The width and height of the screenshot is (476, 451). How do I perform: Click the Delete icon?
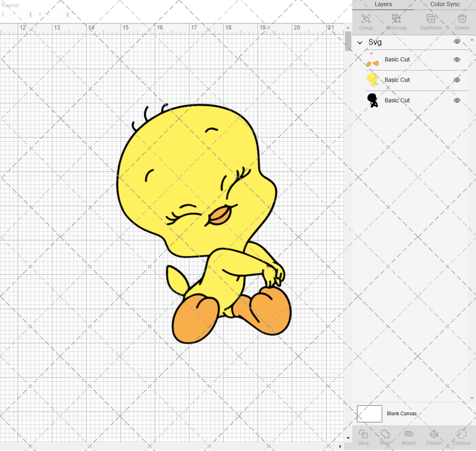[x=462, y=22]
